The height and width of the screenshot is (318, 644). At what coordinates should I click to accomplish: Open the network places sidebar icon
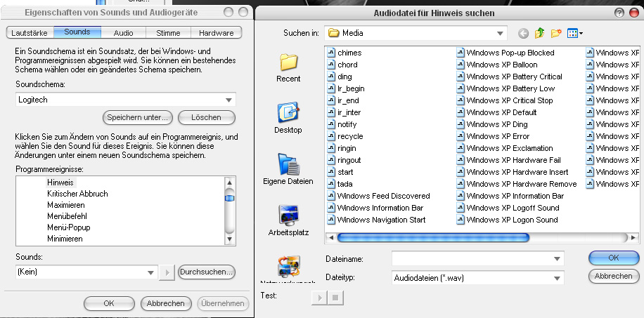tap(288, 269)
